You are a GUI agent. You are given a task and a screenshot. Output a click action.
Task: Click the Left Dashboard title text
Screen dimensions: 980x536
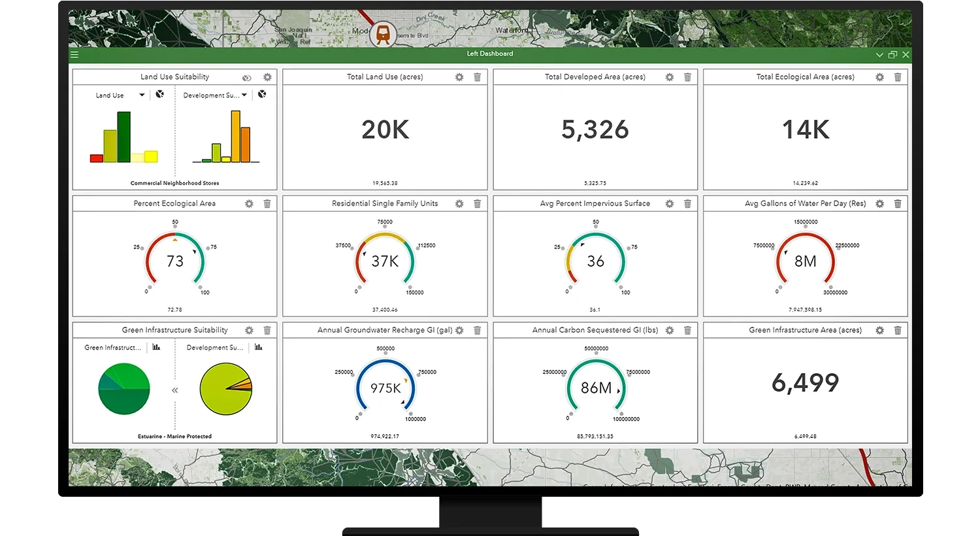tap(490, 54)
